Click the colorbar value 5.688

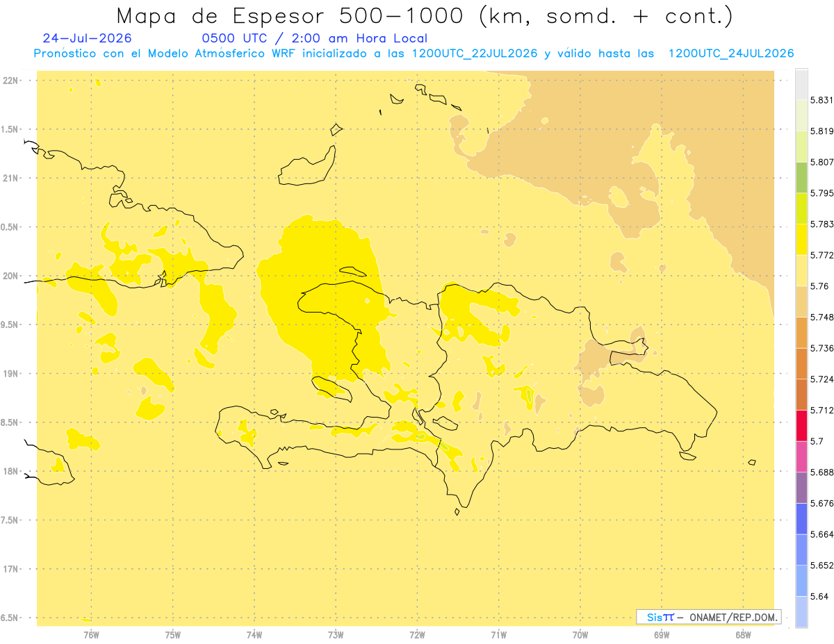tap(822, 472)
